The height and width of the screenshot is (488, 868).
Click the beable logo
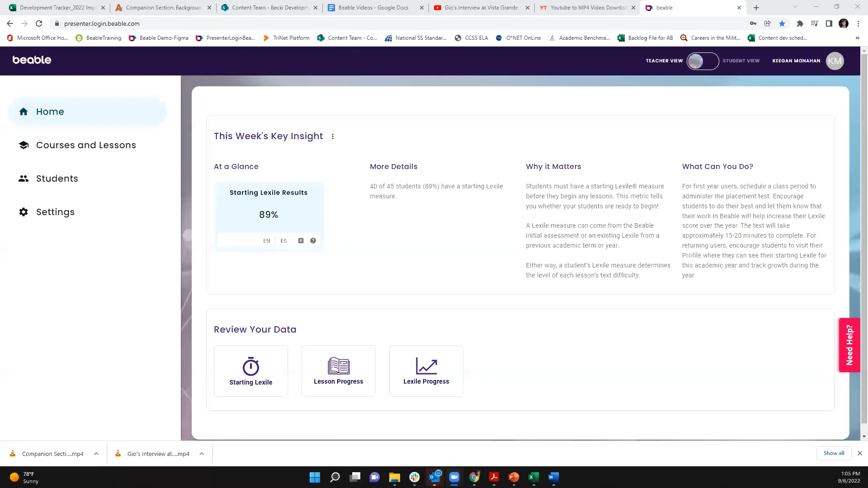[32, 60]
